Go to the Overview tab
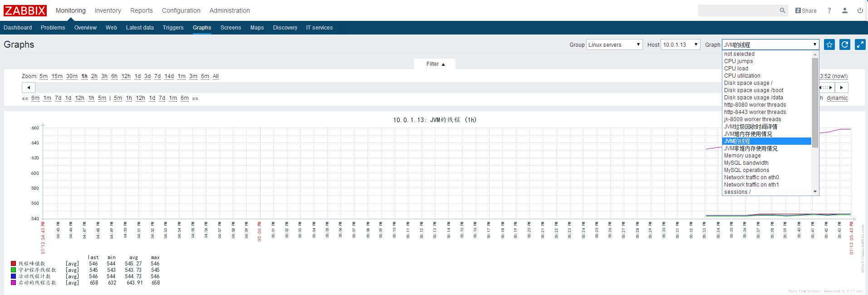This screenshot has width=868, height=295. pos(85,28)
